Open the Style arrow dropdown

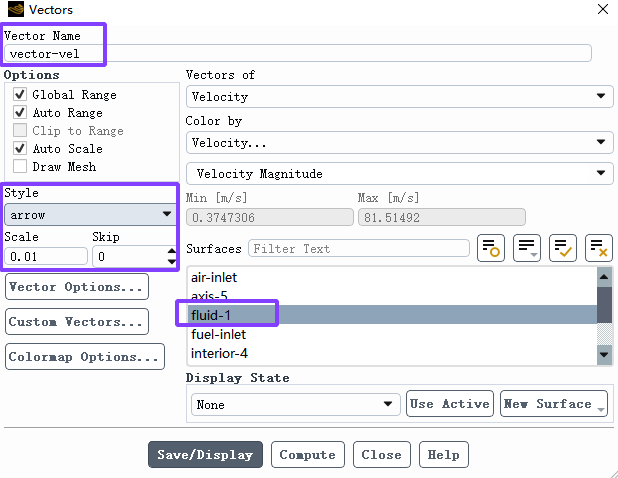[x=90, y=215]
